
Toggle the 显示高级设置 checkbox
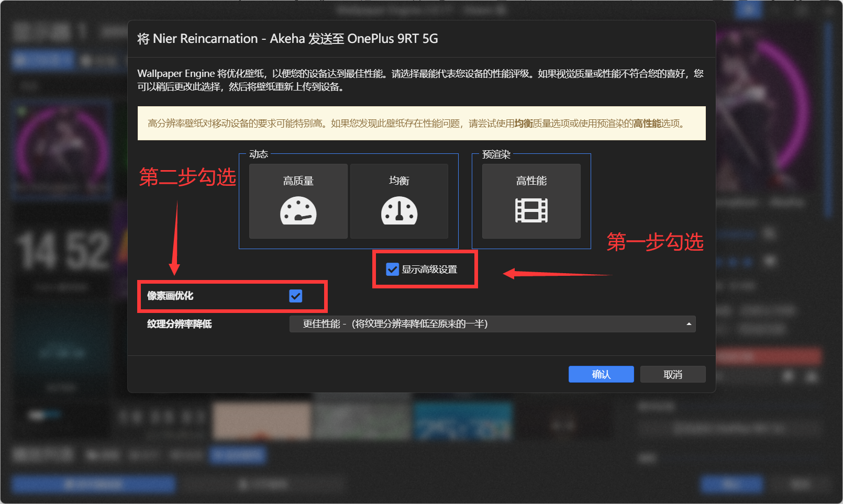click(x=393, y=270)
